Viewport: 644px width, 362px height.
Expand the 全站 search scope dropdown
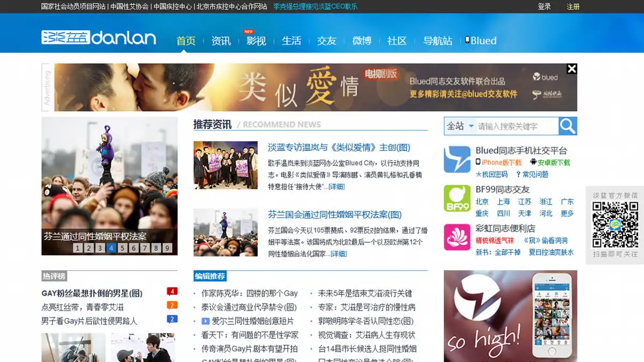460,126
